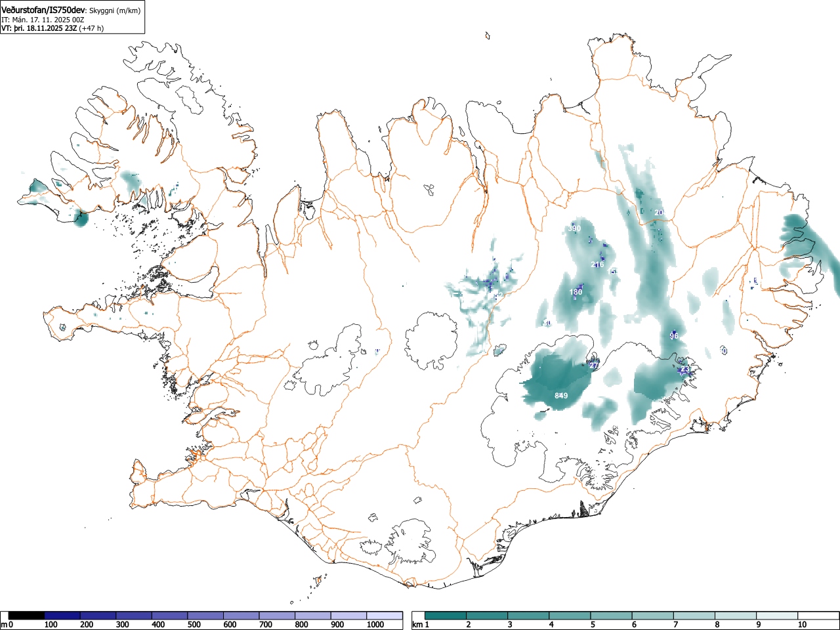
Task: Click the swatch between 300 and 400 m
Action: point(134,616)
